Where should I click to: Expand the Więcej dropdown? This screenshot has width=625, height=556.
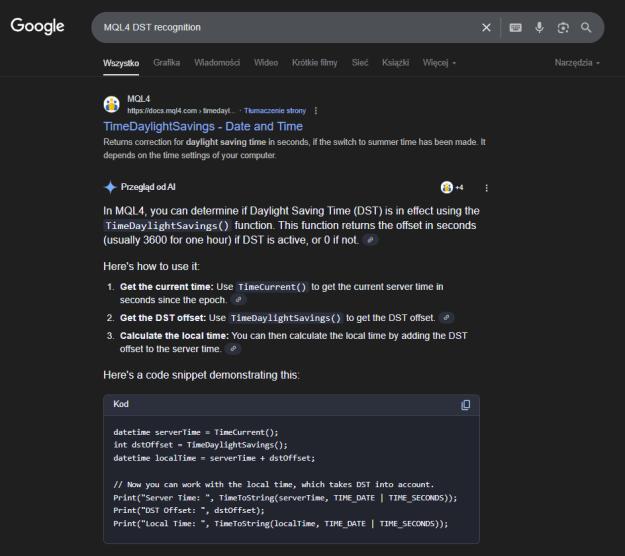click(439, 63)
